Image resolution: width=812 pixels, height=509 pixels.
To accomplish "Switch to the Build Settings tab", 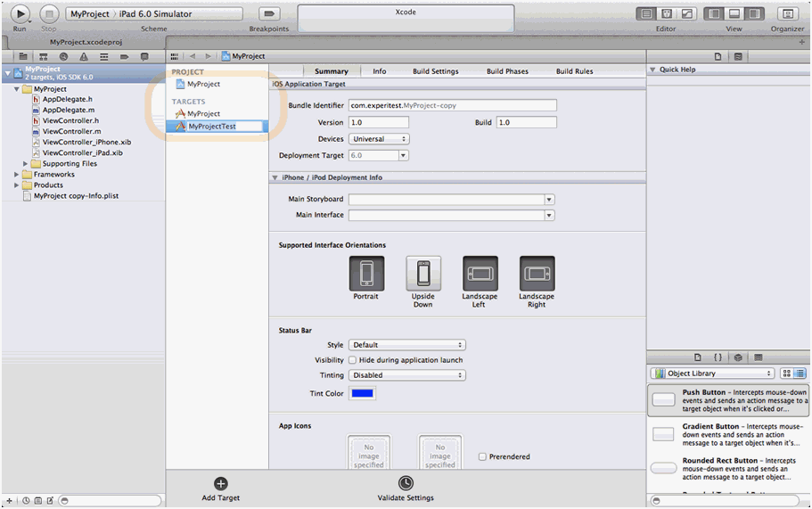I will point(435,71).
